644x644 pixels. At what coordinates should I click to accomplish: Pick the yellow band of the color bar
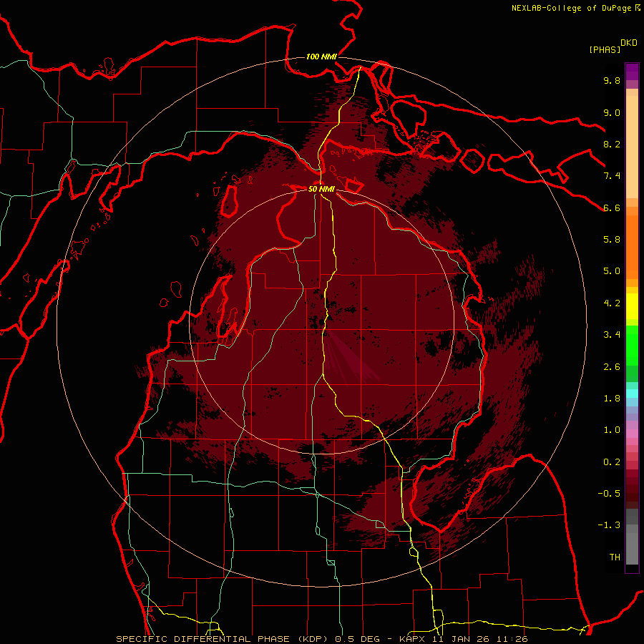(x=632, y=306)
